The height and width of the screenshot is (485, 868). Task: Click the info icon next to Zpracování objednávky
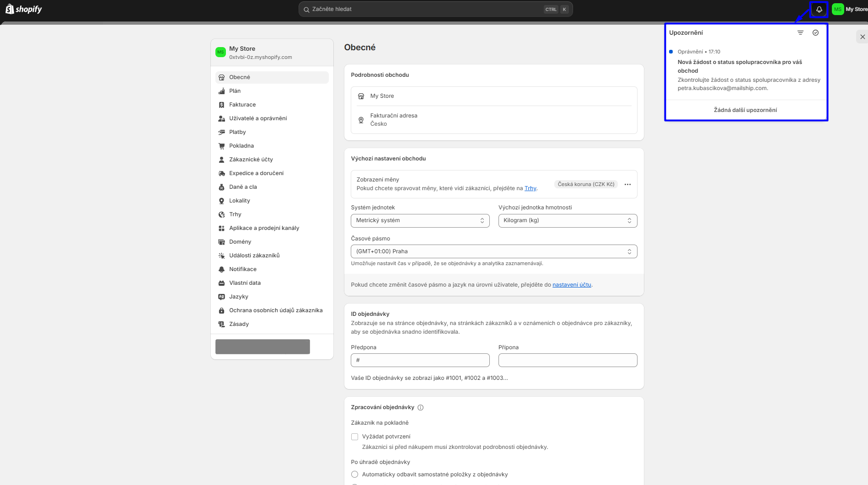point(420,407)
